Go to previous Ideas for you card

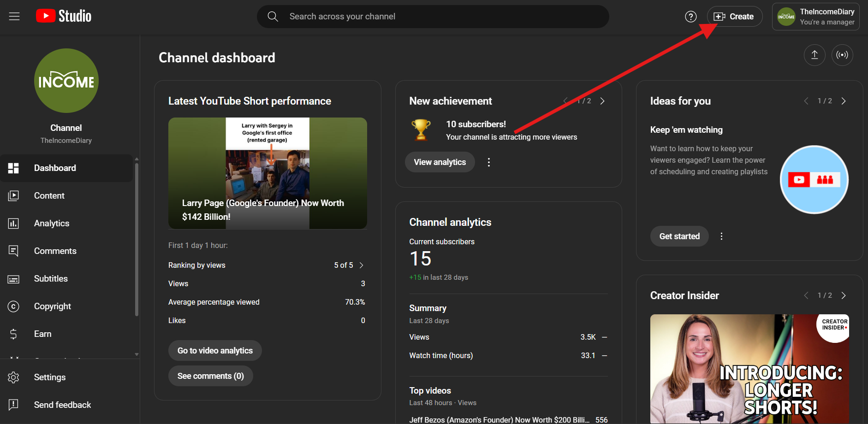[x=806, y=101]
